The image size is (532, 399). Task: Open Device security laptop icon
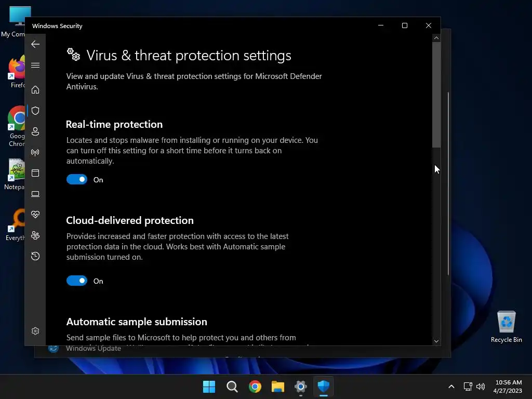[35, 194]
